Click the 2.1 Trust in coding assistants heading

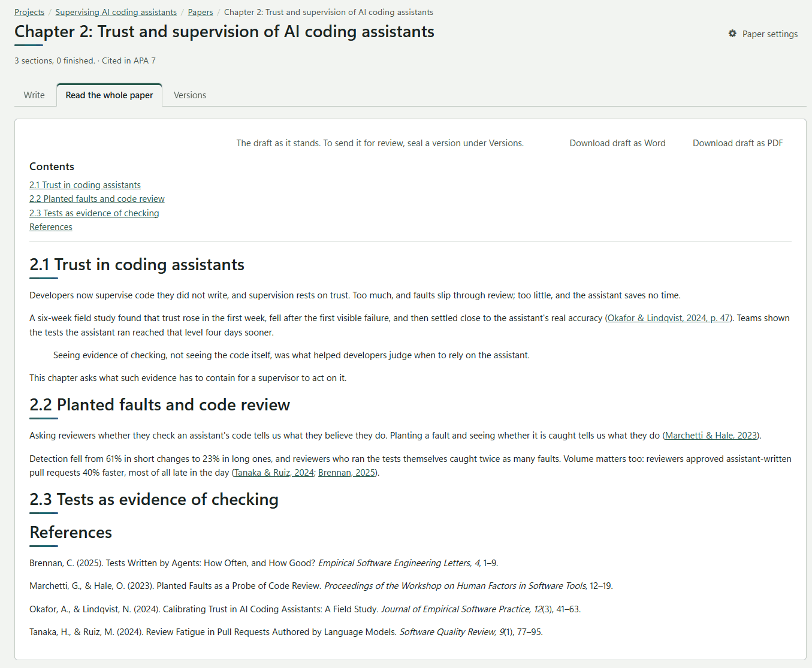137,265
